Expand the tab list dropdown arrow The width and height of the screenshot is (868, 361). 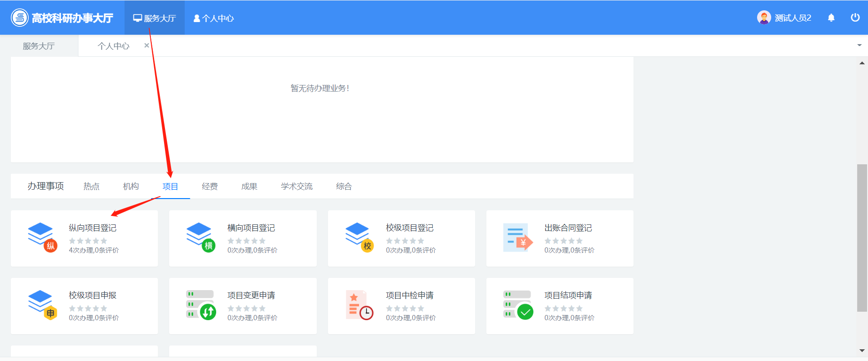coord(859,46)
